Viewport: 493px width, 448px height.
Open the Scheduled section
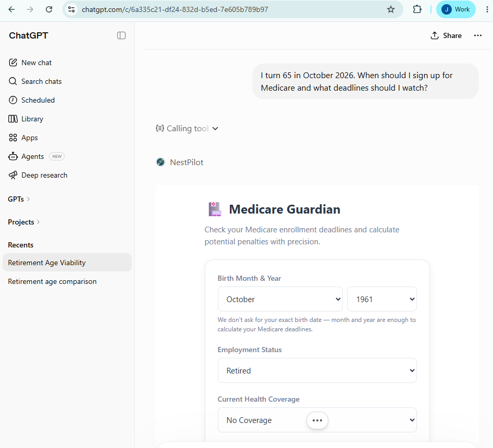(x=67, y=100)
